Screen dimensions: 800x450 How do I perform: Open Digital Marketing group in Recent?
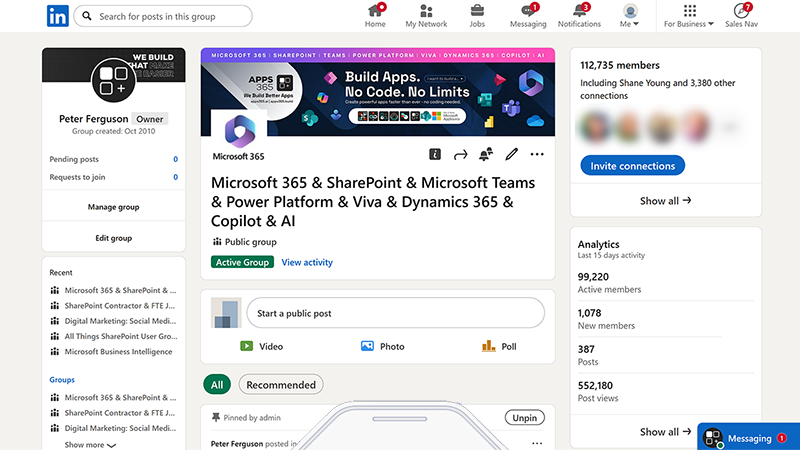(x=120, y=321)
